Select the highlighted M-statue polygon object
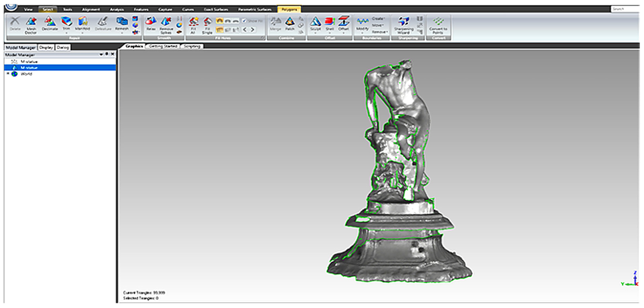Image resolution: width=644 pixels, height=308 pixels. (29, 67)
